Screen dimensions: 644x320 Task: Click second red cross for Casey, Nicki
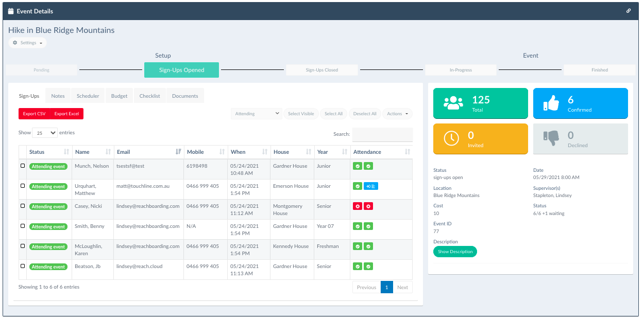[368, 206]
